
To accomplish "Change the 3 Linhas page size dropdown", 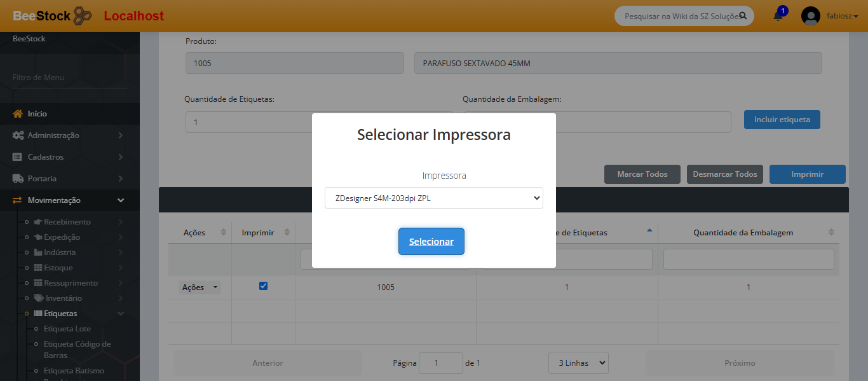I will 578,363.
